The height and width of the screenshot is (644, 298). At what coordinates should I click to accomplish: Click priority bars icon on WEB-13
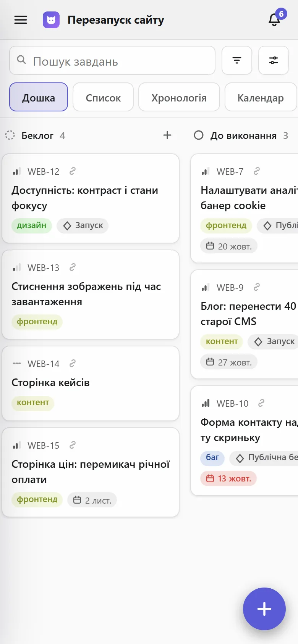16,267
